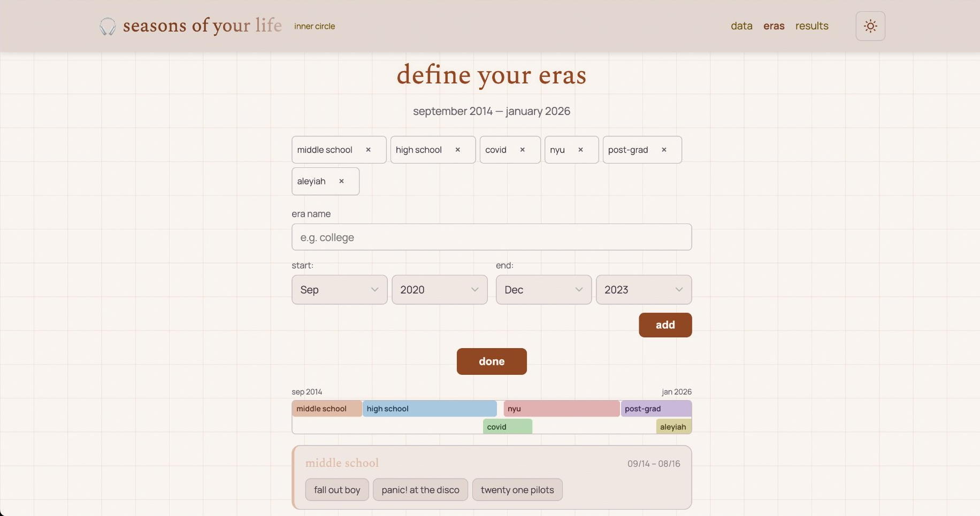Image resolution: width=980 pixels, height=516 pixels.
Task: Toggle light/dark mode with the sun icon
Action: click(x=870, y=26)
